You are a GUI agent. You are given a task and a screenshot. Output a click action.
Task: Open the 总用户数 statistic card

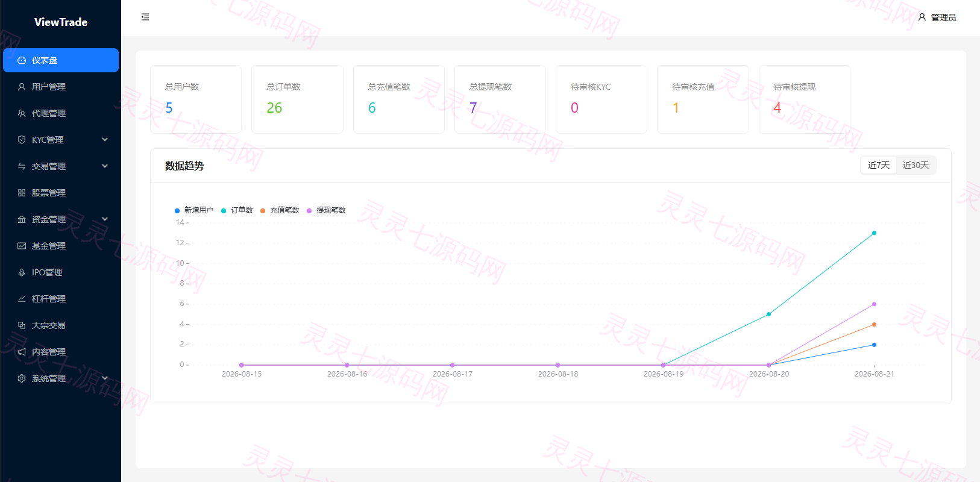click(196, 99)
